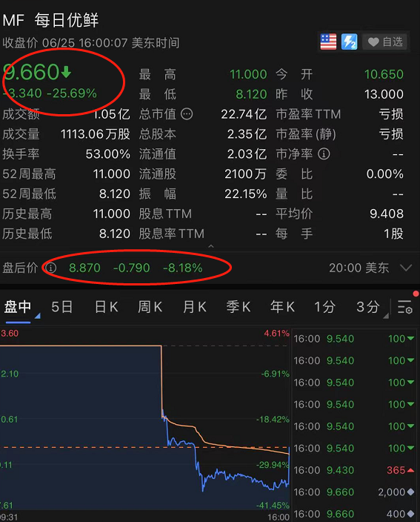Click the chart top percentage 4.61%
The width and height of the screenshot is (420, 522).
[x=277, y=333]
